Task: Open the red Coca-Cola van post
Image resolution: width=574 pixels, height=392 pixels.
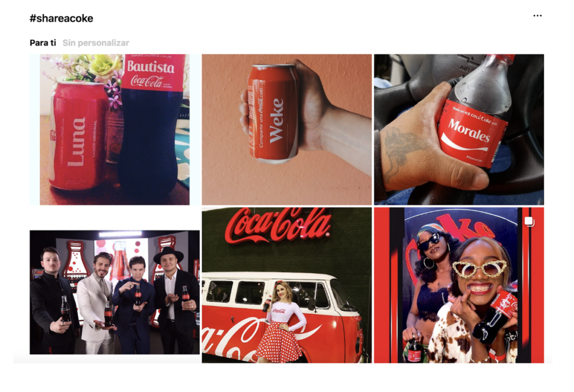Action: tap(286, 285)
